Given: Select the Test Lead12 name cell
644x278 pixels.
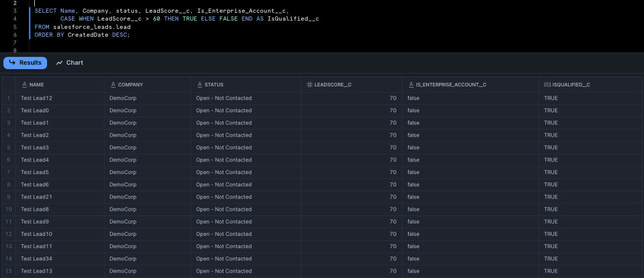Looking at the screenshot, I should [x=36, y=98].
